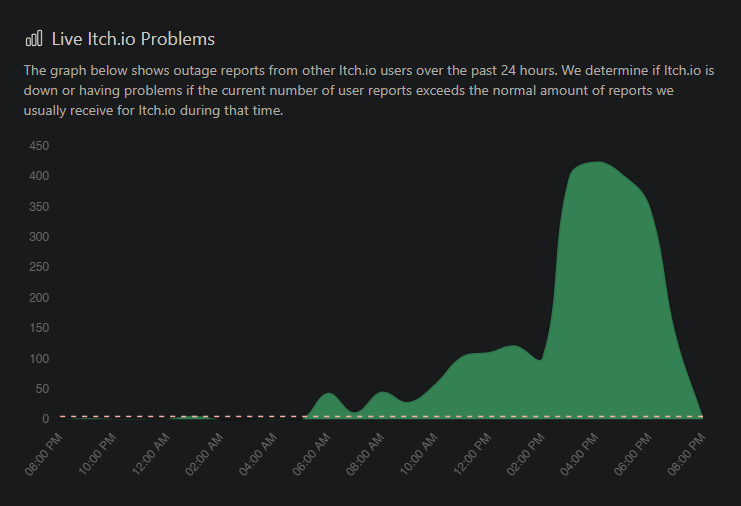Select the 400 y-axis value label
The image size is (741, 506).
pos(40,176)
